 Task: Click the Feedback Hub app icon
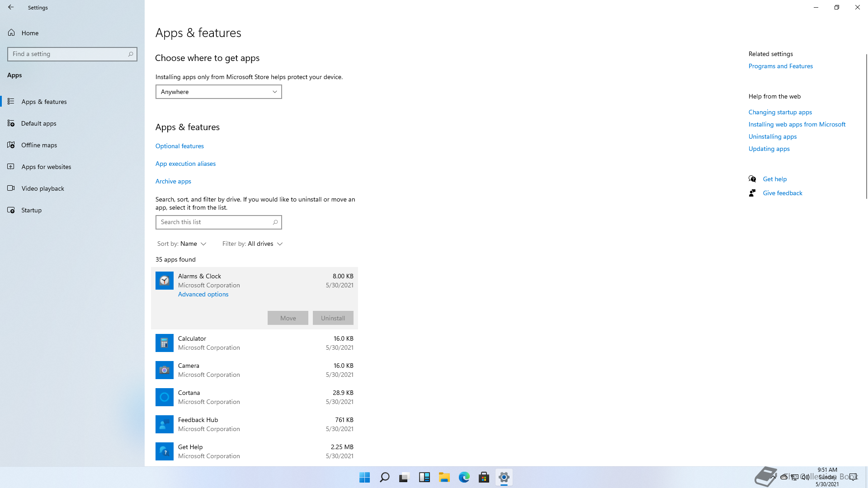pos(165,424)
